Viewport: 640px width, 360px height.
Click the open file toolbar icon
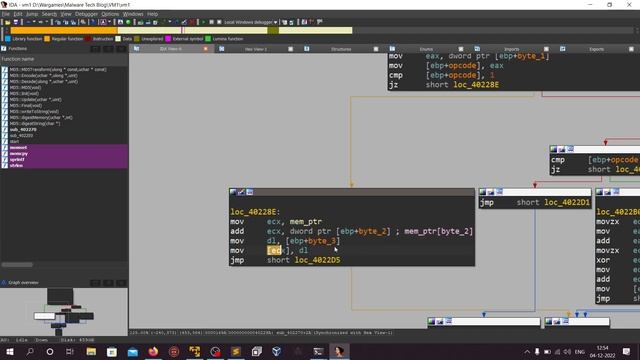tap(7, 22)
